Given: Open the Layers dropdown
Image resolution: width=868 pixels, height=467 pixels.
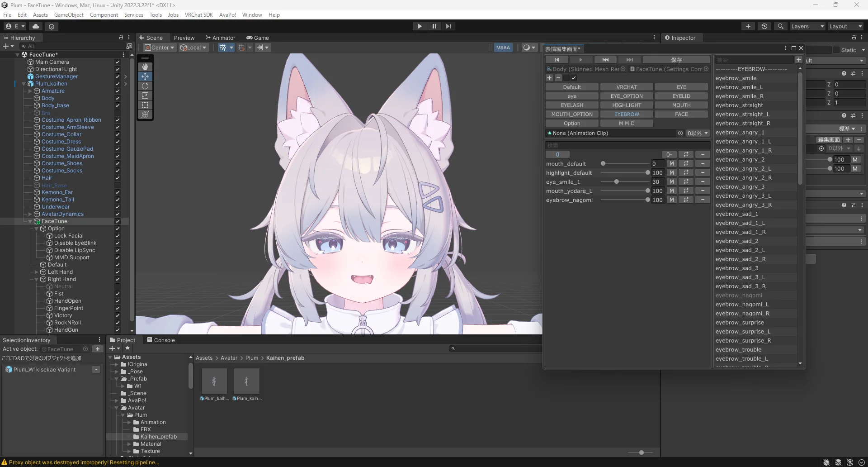Looking at the screenshot, I should click(807, 26).
